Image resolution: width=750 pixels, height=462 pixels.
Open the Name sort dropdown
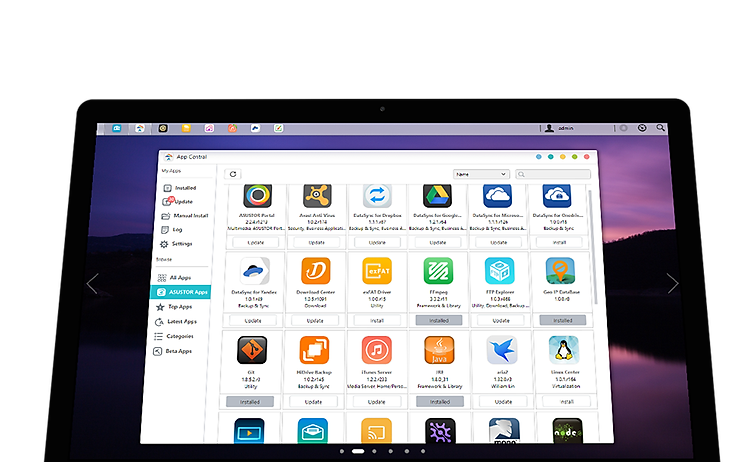tap(481, 174)
